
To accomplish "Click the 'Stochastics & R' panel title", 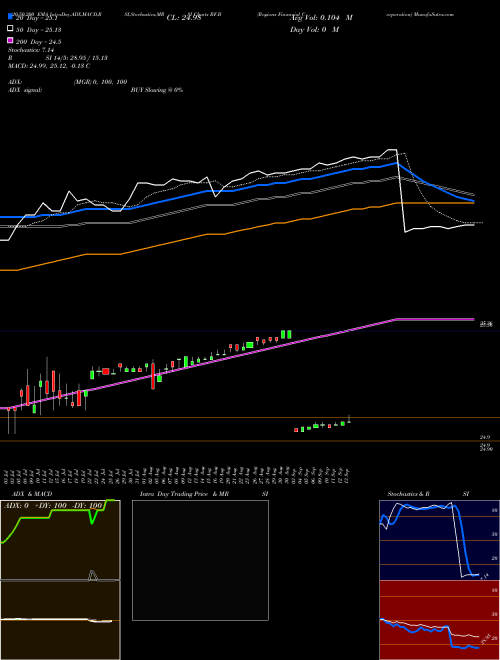I will [x=408, y=494].
